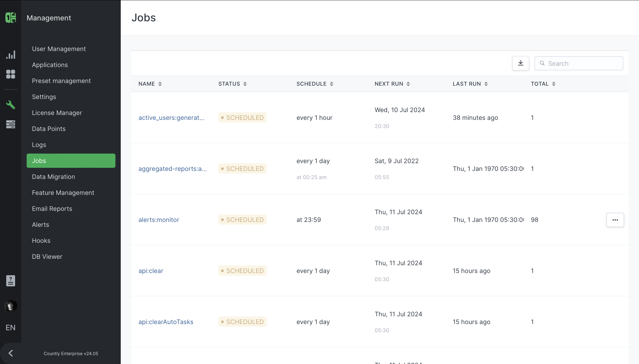Click Countly Enterprise v24.05 version text

pos(71,354)
